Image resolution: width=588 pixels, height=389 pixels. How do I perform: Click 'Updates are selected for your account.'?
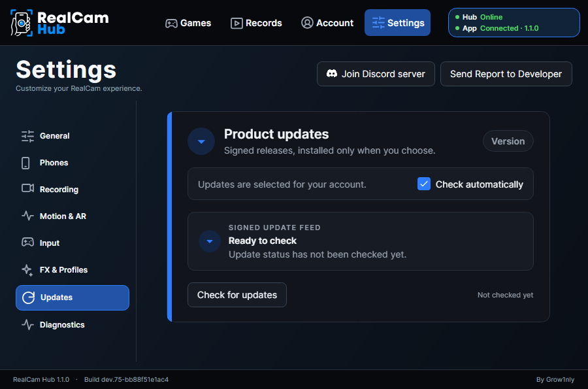coord(282,184)
